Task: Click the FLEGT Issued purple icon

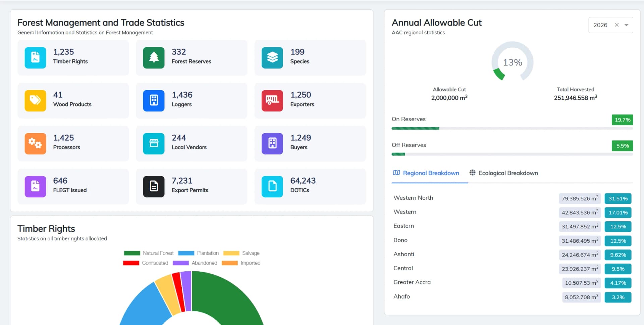Action: click(x=35, y=187)
